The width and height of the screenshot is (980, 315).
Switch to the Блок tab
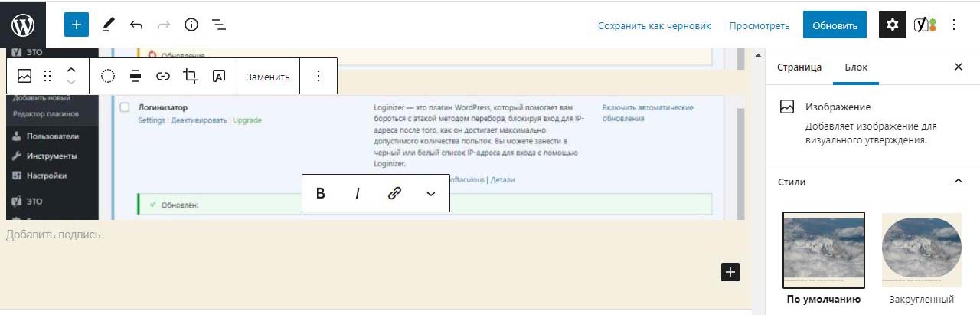pyautogui.click(x=856, y=67)
